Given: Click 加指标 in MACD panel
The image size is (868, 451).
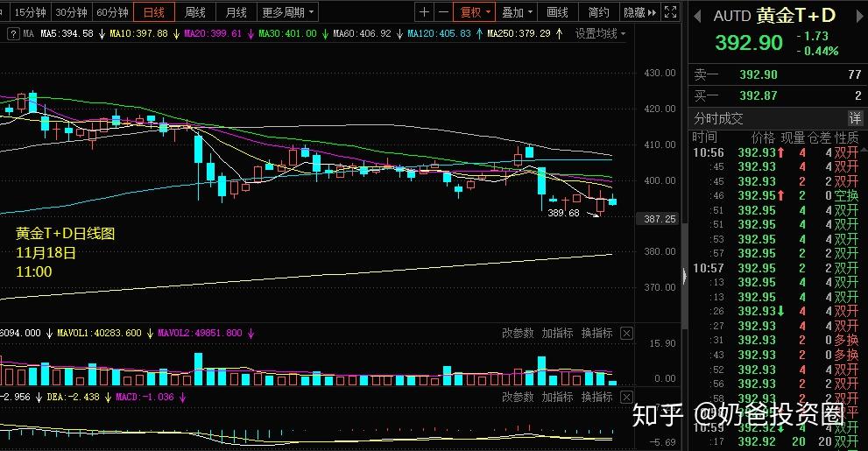Looking at the screenshot, I should tap(557, 398).
